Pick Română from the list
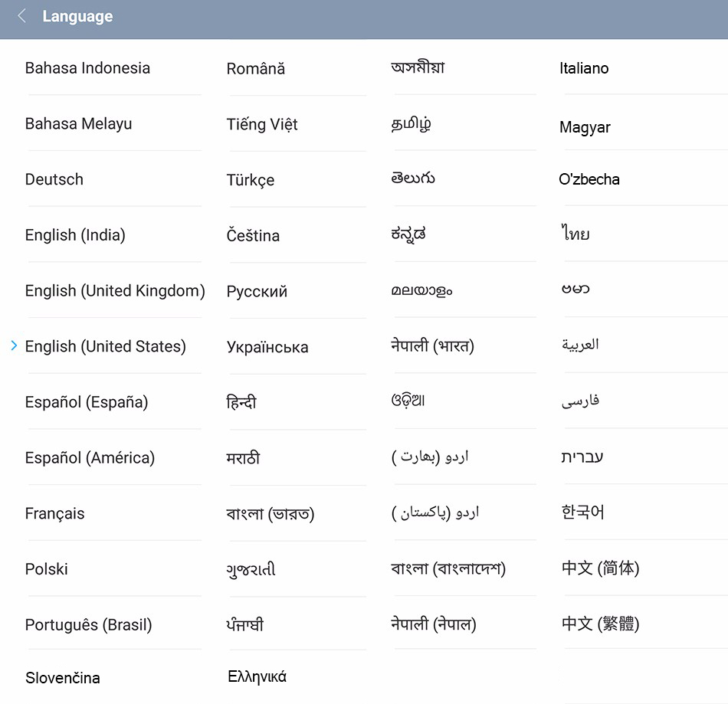Viewport: 728px width, 704px height. point(256,69)
